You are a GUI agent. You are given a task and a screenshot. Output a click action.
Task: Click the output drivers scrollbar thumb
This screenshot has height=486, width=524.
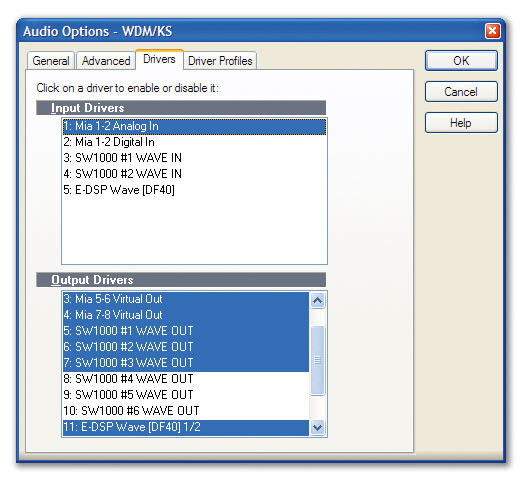point(317,360)
